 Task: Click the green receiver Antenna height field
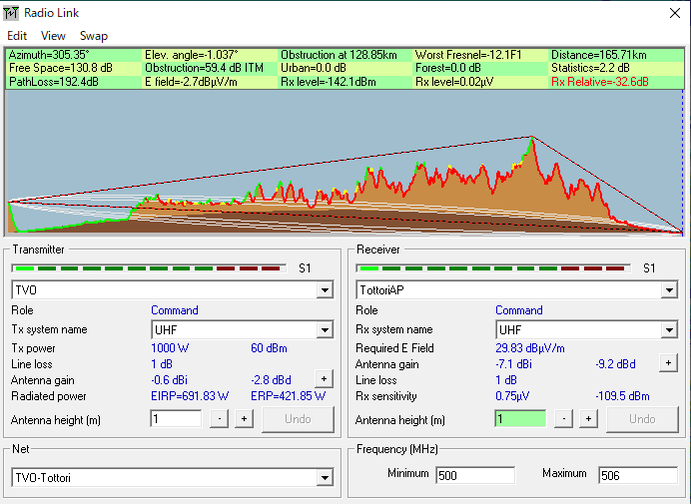(520, 419)
